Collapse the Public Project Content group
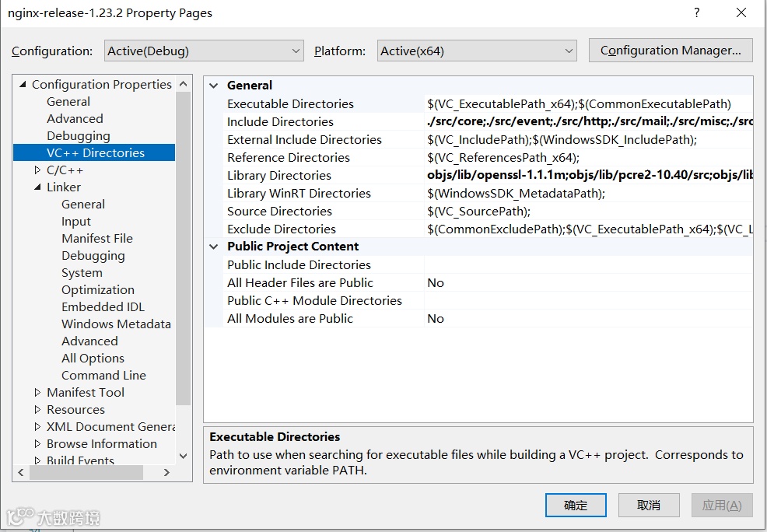Image resolution: width=767 pixels, height=532 pixels. point(214,247)
